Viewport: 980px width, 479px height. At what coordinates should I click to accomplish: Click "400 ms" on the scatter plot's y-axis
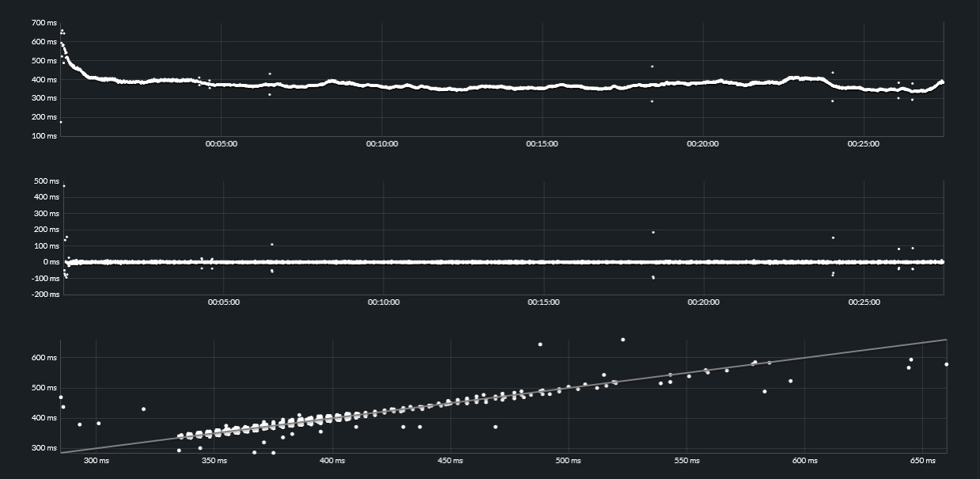pos(44,418)
